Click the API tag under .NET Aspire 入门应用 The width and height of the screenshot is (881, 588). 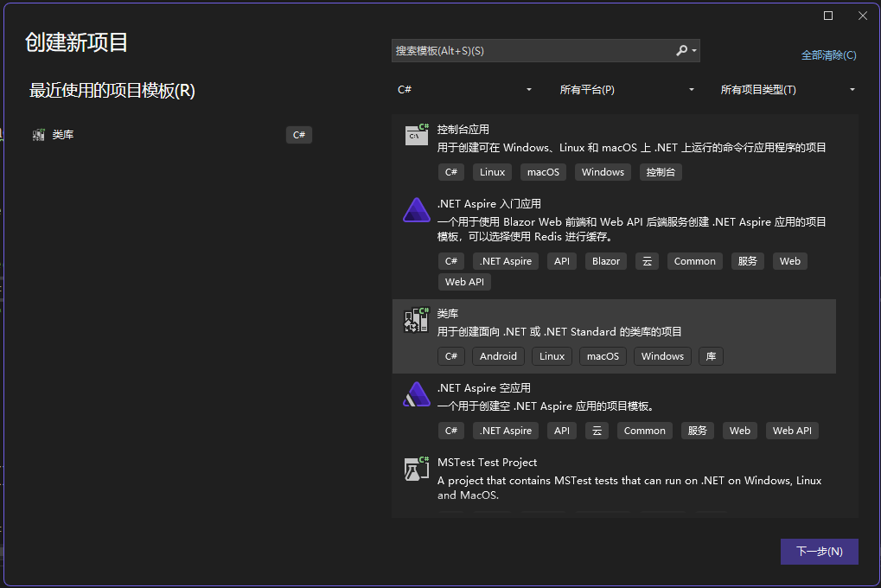(x=562, y=261)
